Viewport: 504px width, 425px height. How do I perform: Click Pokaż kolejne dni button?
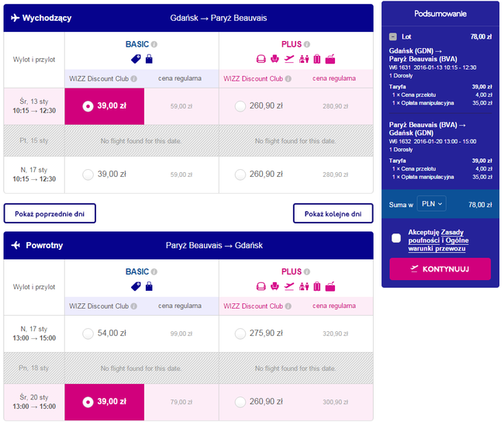[333, 213]
